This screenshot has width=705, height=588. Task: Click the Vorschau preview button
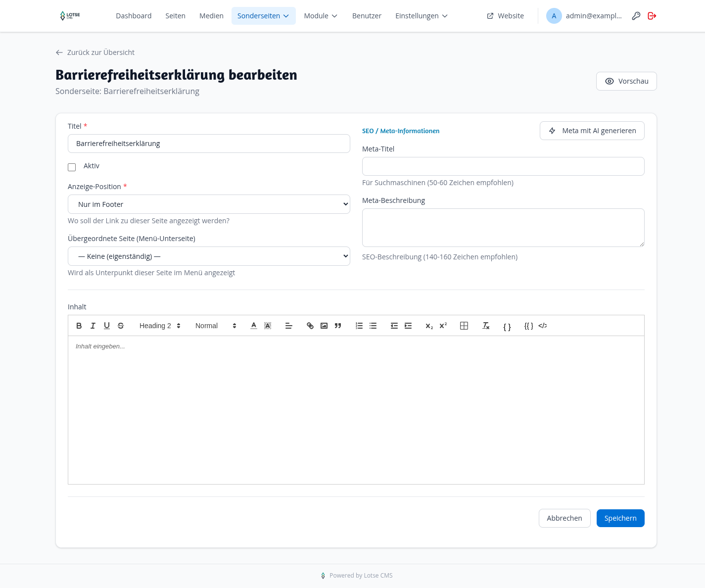[x=626, y=81]
